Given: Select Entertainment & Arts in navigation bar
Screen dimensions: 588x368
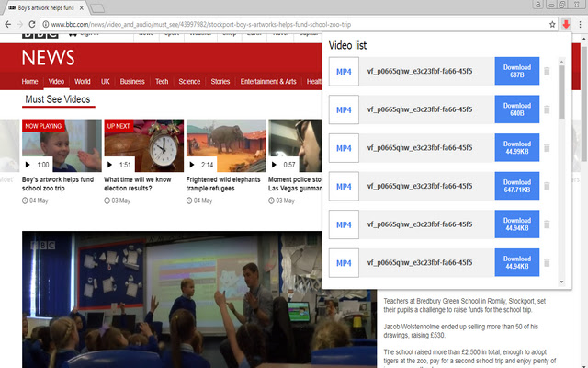Looking at the screenshot, I should click(268, 82).
